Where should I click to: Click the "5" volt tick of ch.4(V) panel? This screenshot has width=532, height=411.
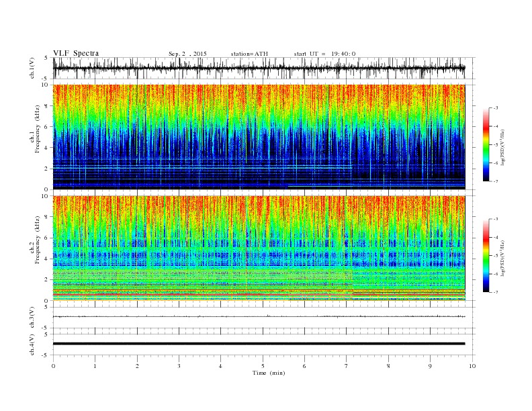46,334
